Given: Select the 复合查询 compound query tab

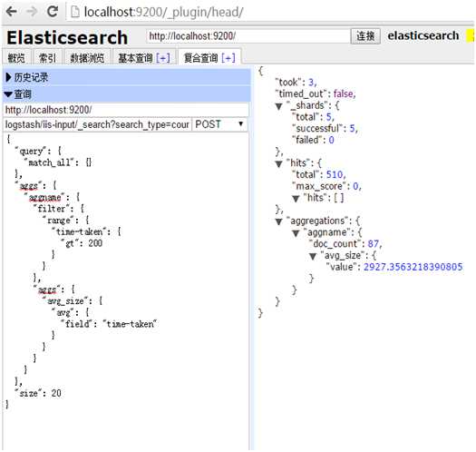Looking at the screenshot, I should point(201,57).
